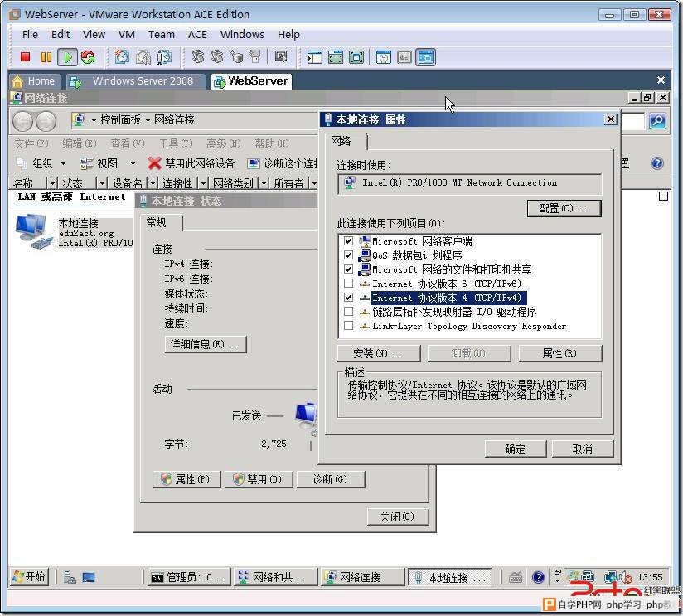
Task: Go back in the 网络连接 window
Action: [22, 121]
